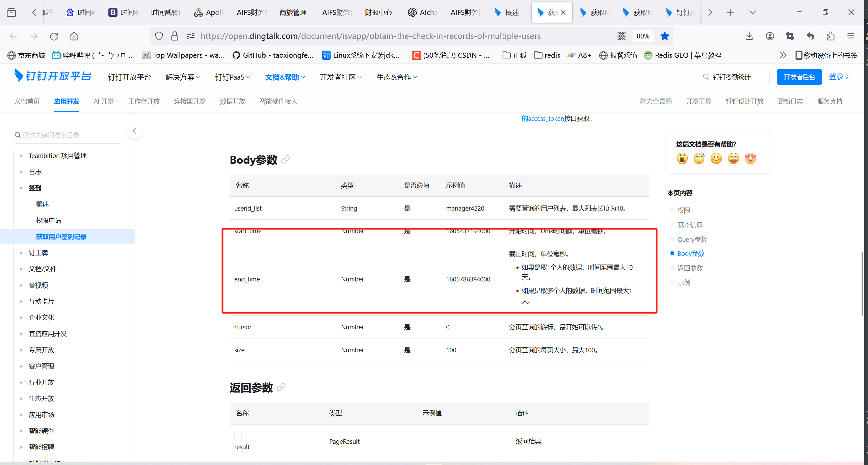Click the QR code icon in address bar
Image resolution: width=868 pixels, height=465 pixels.
click(x=621, y=36)
